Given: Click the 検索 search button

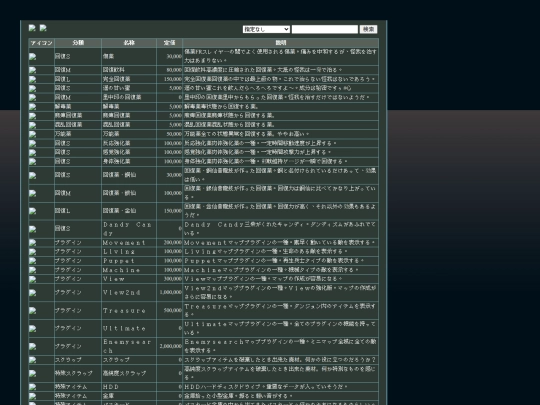Looking at the screenshot, I should 368,29.
